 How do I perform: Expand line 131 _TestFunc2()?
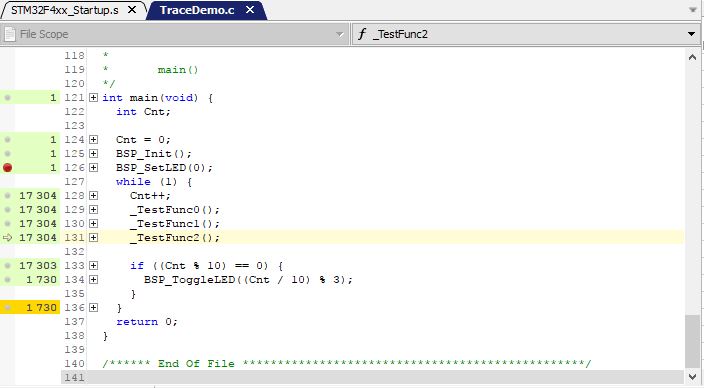coord(93,238)
